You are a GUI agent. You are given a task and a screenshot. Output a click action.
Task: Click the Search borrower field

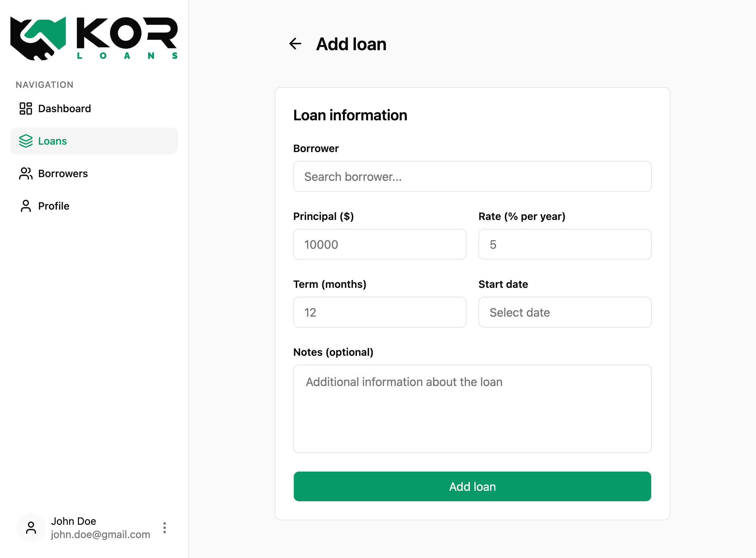pos(472,176)
